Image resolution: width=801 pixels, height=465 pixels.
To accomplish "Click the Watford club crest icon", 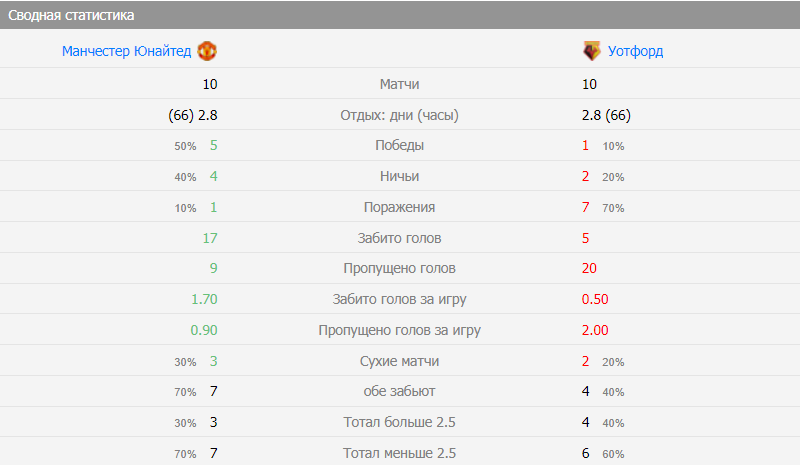I will 591,51.
